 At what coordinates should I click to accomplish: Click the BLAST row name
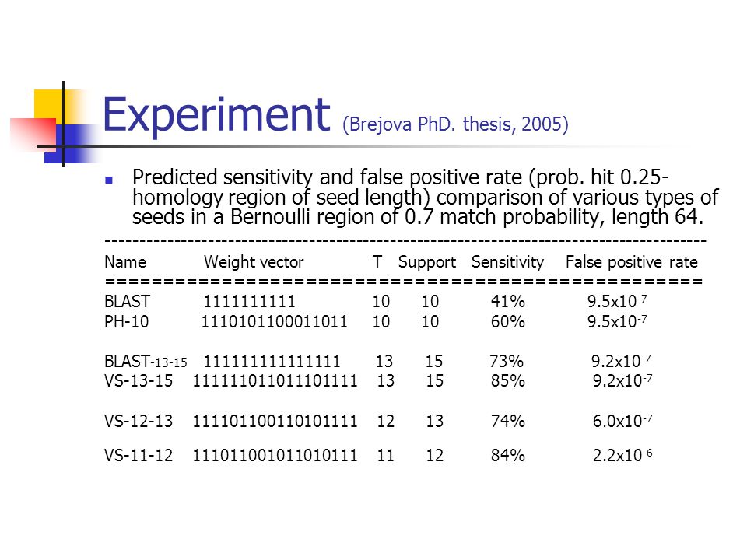pyautogui.click(x=127, y=302)
